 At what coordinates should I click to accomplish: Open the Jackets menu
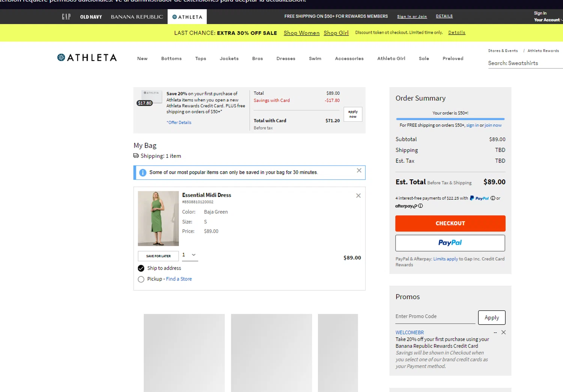[x=229, y=59]
